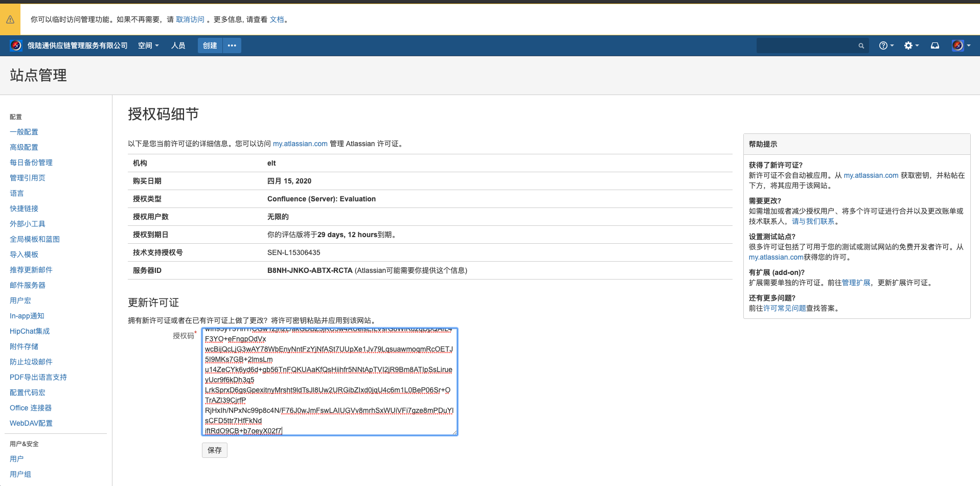
Task: Click the 保存 save button
Action: [x=215, y=450]
